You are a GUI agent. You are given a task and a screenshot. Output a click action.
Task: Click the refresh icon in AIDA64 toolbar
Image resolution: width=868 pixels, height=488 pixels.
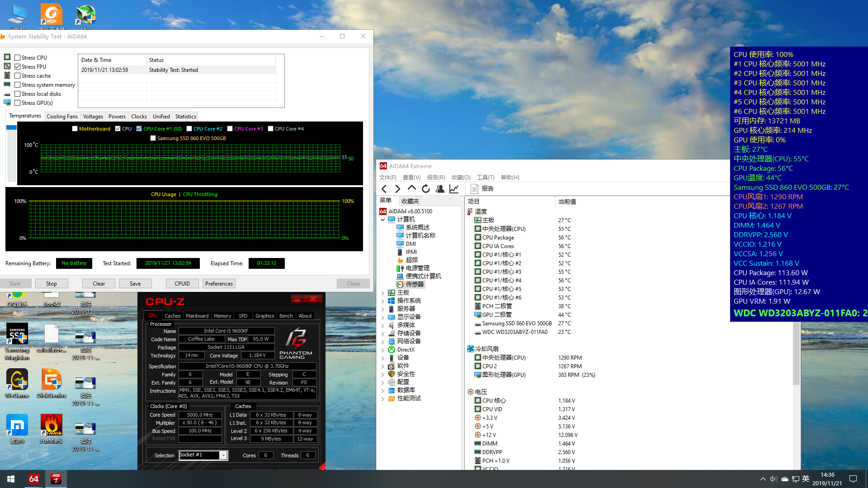coord(426,189)
